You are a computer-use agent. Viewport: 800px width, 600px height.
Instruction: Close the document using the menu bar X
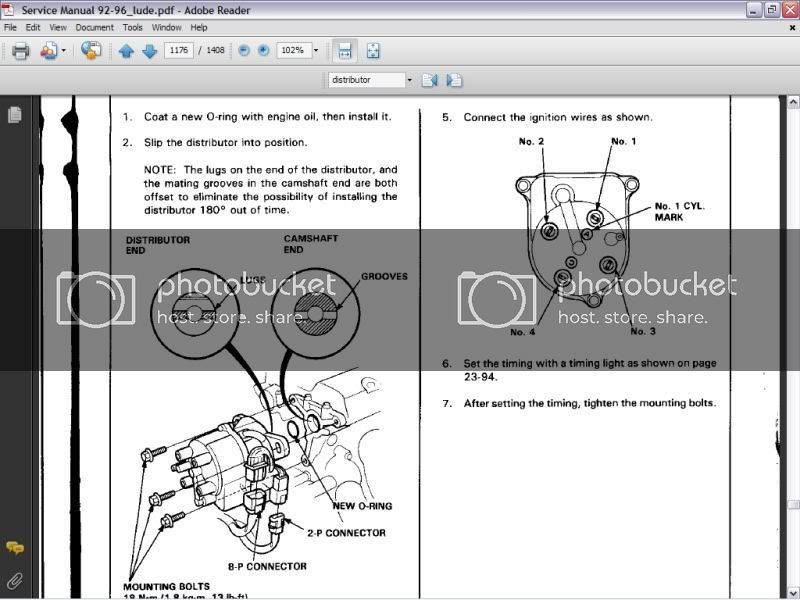point(792,28)
